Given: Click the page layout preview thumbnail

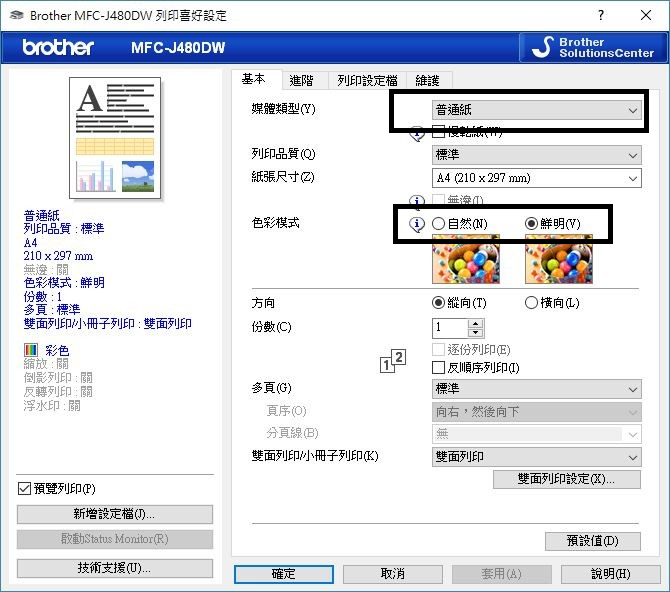Looking at the screenshot, I should click(115, 138).
